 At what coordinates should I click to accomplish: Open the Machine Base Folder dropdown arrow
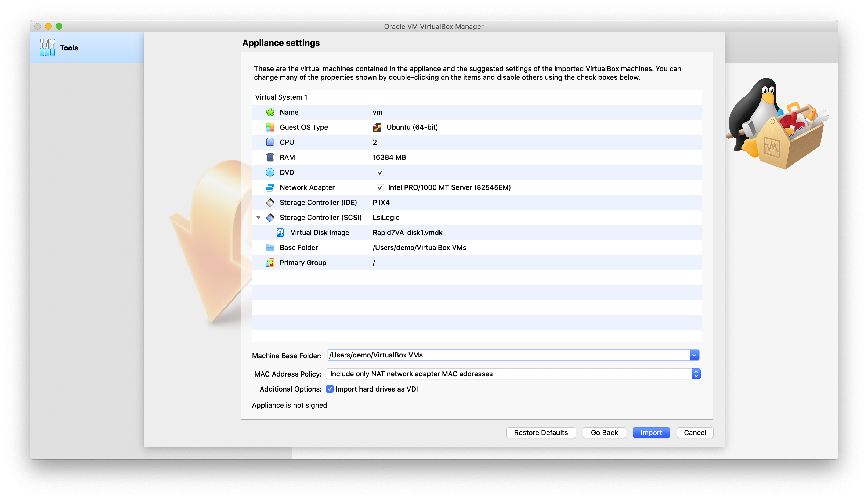(694, 355)
